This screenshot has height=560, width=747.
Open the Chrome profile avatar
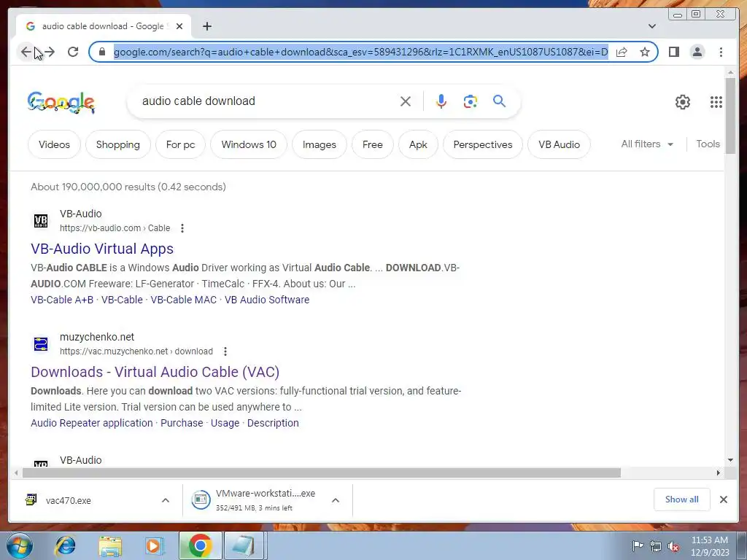(x=697, y=52)
